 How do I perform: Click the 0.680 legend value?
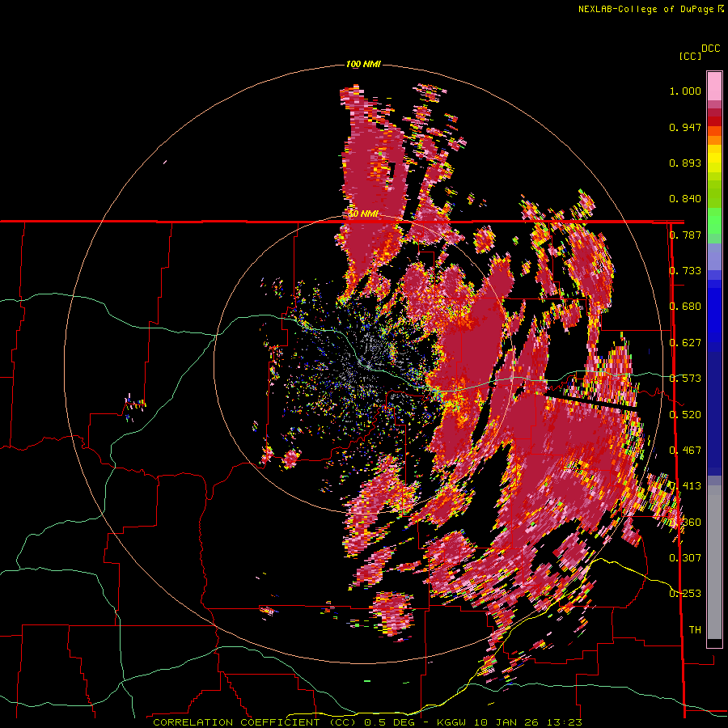[x=685, y=307]
